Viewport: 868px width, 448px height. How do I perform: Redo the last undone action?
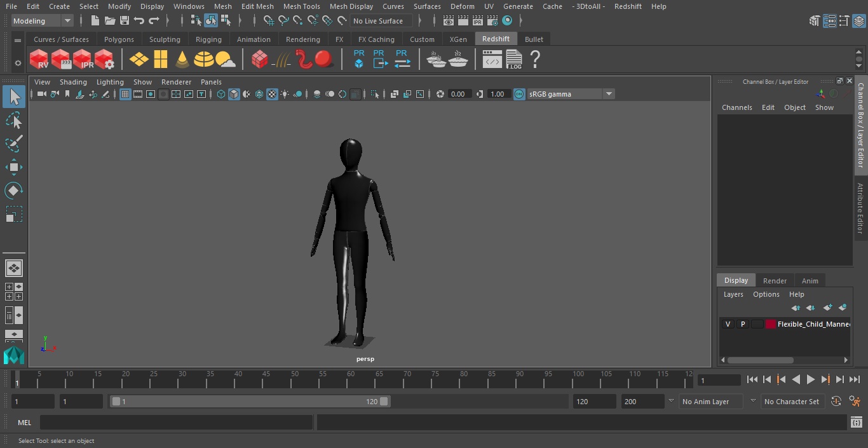click(x=154, y=21)
